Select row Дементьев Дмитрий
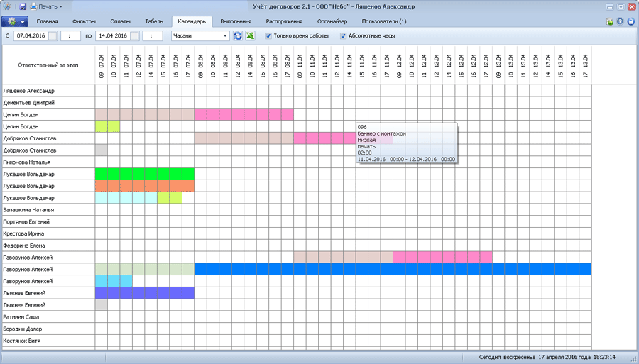 coord(48,103)
